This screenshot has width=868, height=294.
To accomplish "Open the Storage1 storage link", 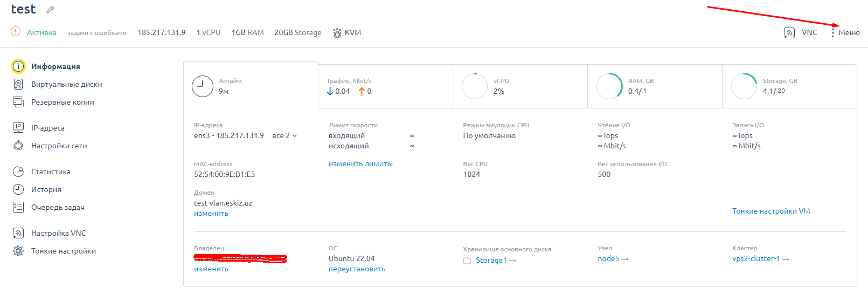I will [491, 261].
